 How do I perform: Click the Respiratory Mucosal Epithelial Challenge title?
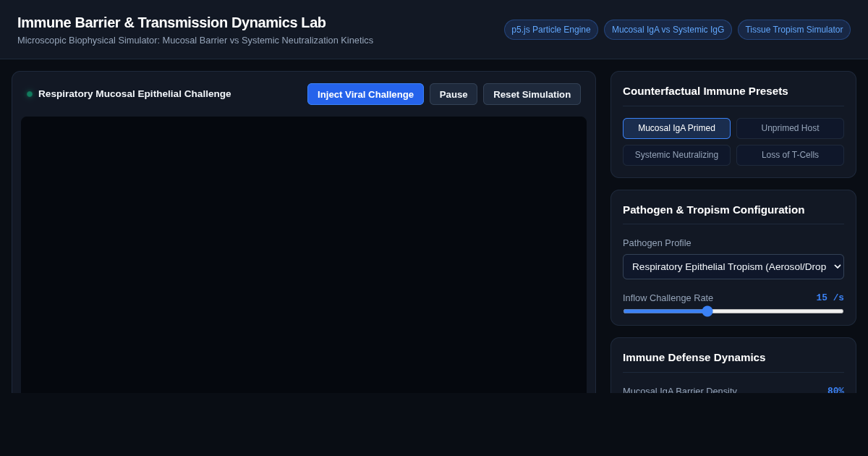click(135, 94)
